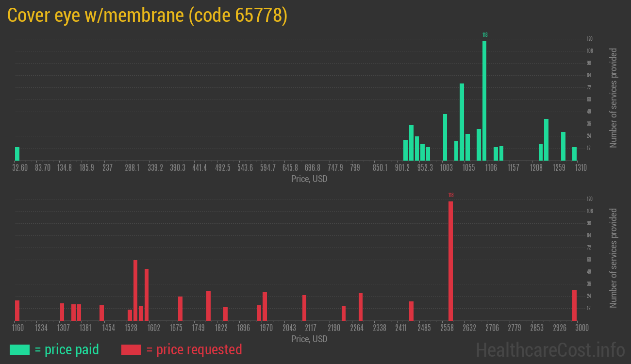Screen dimensions: 631x364
Task: Click the 1003 tick label on the top axis
Action: tap(447, 168)
